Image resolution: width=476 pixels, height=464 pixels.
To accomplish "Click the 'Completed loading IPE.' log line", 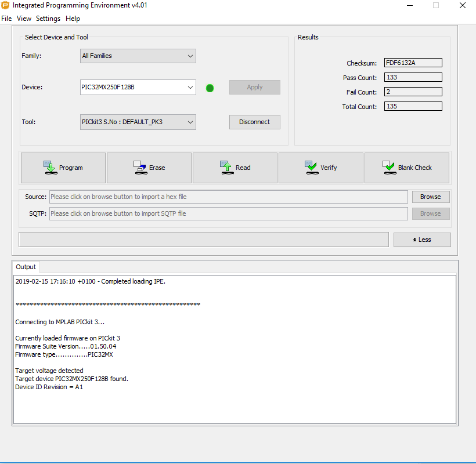I will click(91, 281).
